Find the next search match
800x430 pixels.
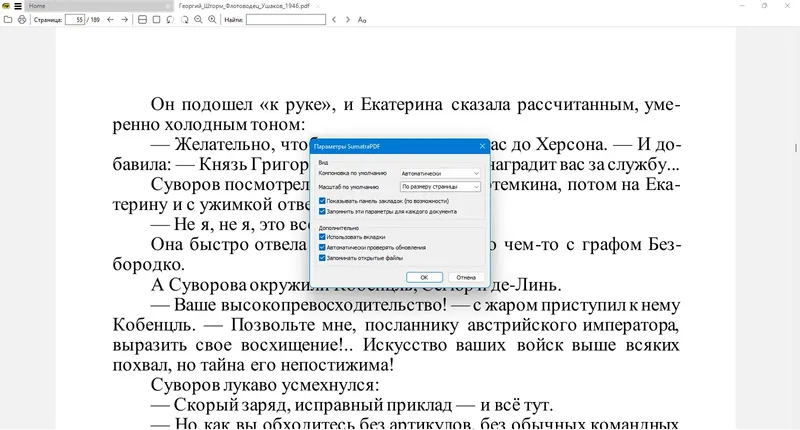[x=348, y=20]
